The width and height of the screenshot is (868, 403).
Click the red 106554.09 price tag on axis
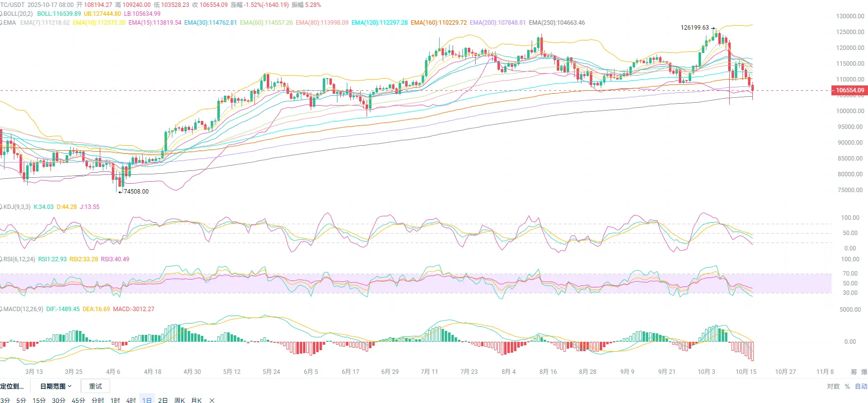click(x=850, y=90)
